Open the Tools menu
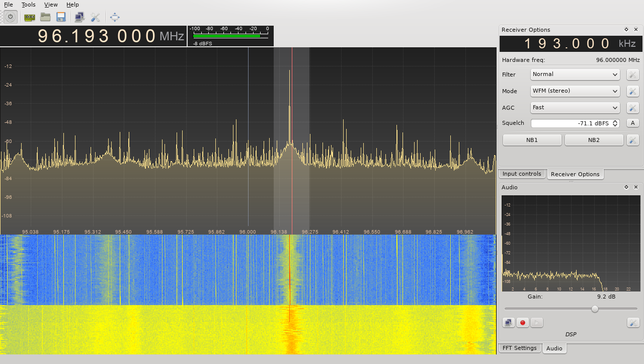644x364 pixels. [x=28, y=5]
